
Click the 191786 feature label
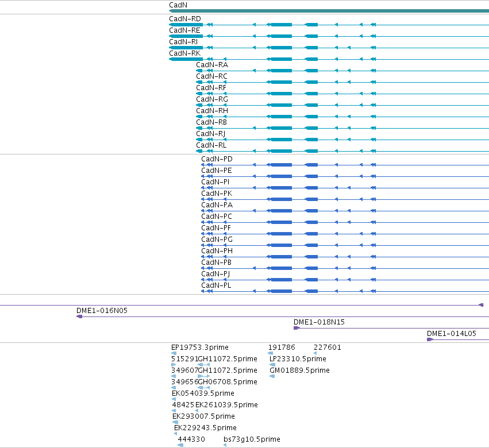click(x=282, y=347)
